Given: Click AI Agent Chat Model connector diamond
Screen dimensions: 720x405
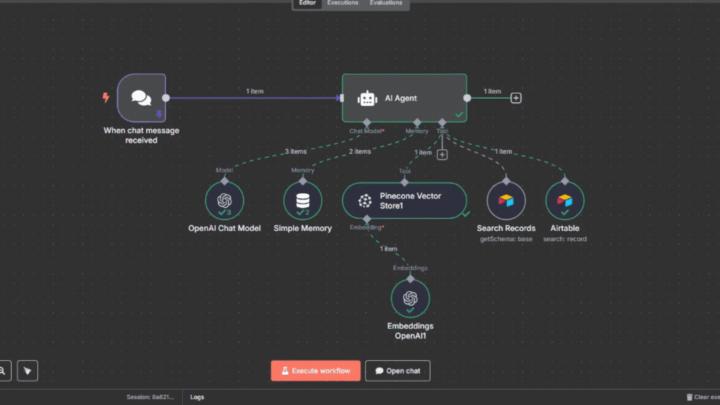Looking at the screenshot, I should point(366,123).
